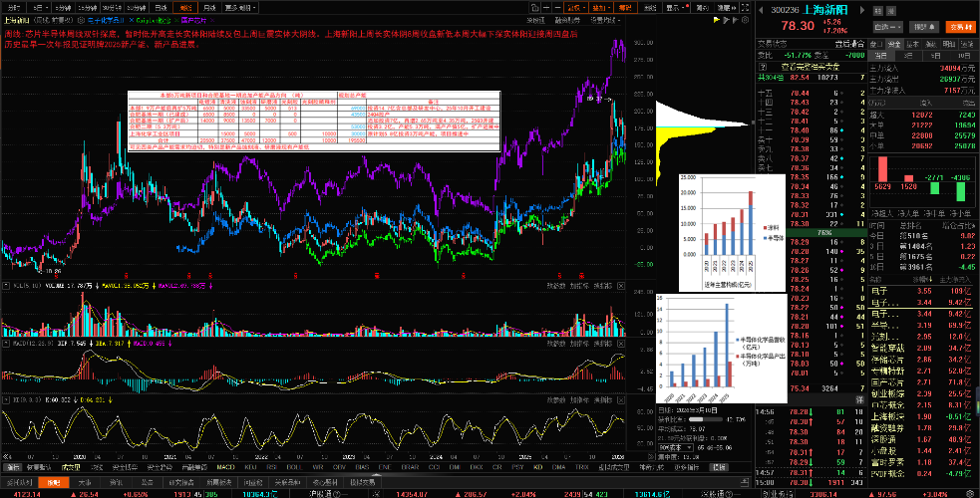Switch chart to 日线 daily period

tap(162, 8)
